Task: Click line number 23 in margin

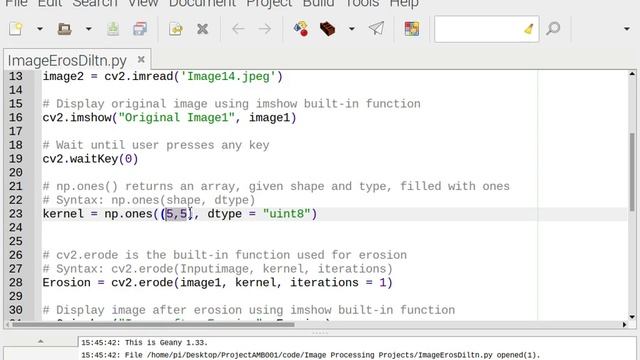Action: point(16,214)
